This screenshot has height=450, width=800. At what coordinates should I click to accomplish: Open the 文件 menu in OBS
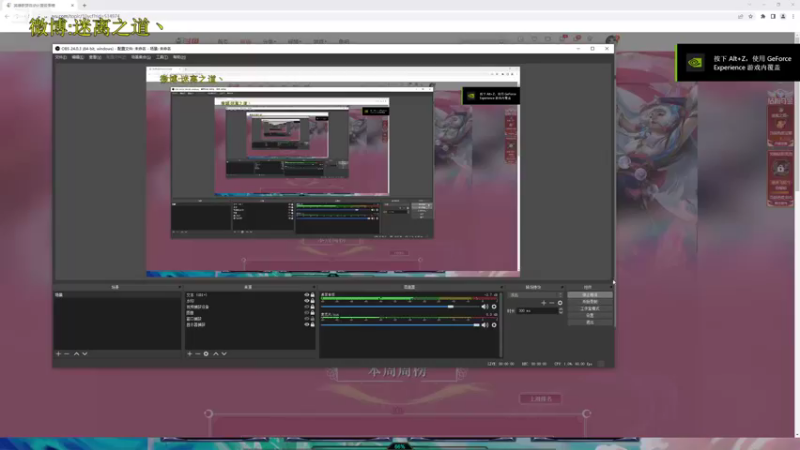61,57
